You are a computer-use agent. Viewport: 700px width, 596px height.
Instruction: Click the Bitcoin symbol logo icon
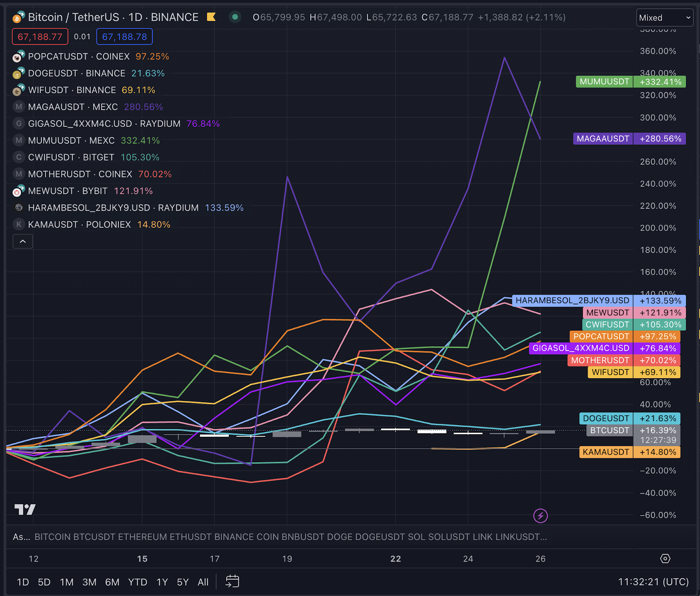18,17
